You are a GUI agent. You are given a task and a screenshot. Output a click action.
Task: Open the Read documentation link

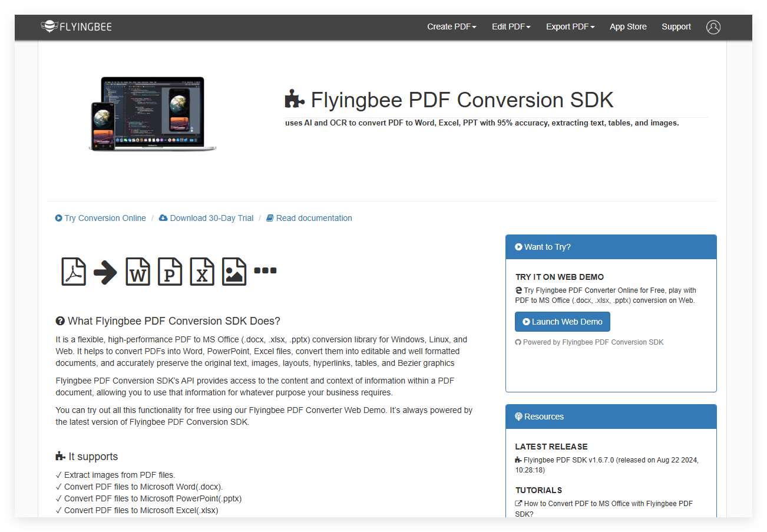coord(313,218)
